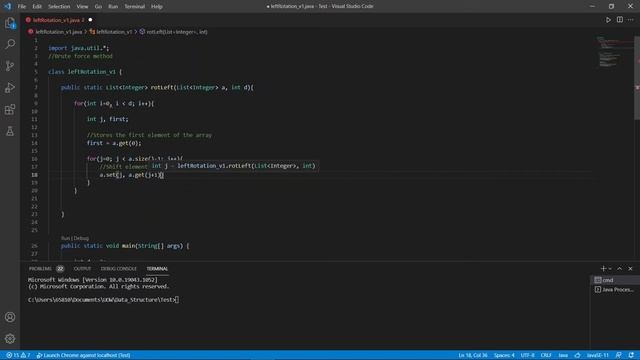The height and width of the screenshot is (360, 640).
Task: Click 'import java.util.*;' on line 2
Action: coord(78,48)
